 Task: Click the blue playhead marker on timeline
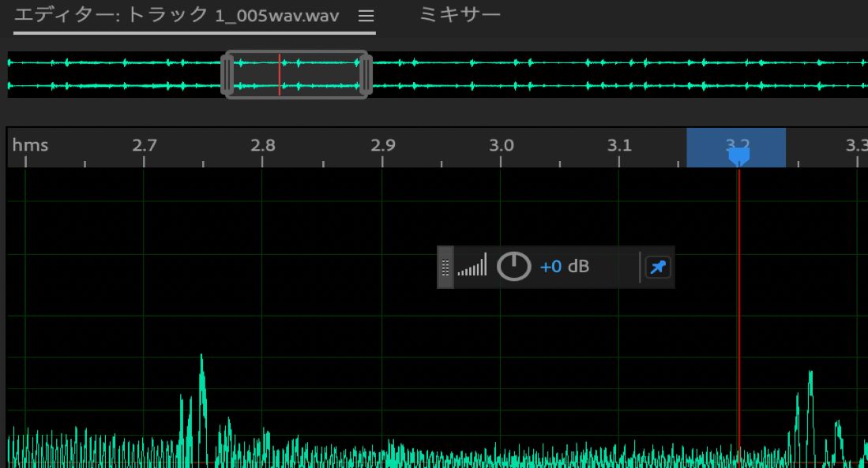click(738, 155)
